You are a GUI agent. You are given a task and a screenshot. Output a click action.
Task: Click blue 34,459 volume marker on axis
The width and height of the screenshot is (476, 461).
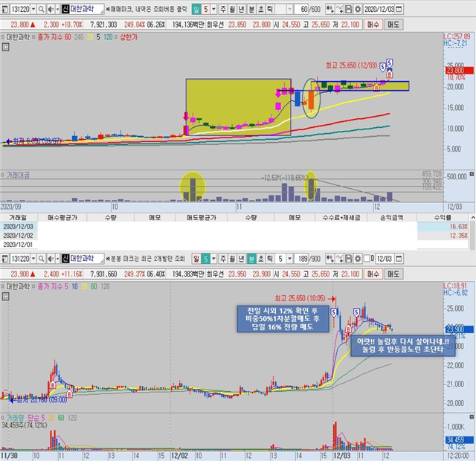[460, 439]
